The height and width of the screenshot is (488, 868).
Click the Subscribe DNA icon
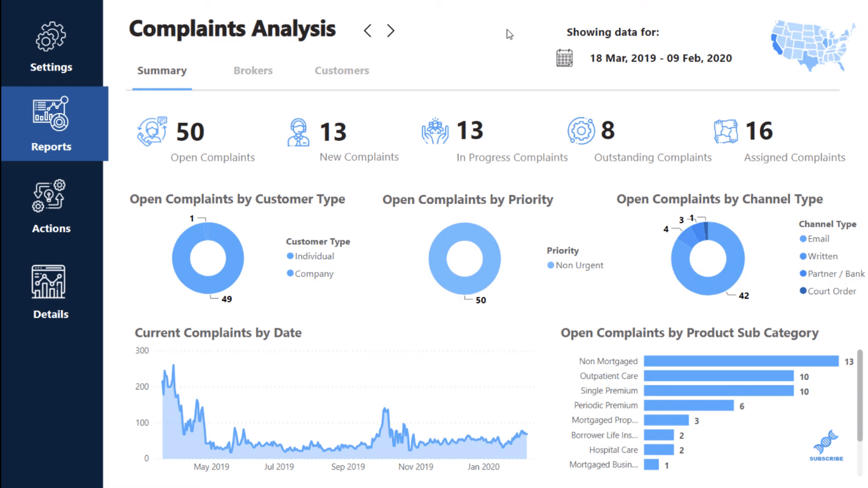coord(826,445)
